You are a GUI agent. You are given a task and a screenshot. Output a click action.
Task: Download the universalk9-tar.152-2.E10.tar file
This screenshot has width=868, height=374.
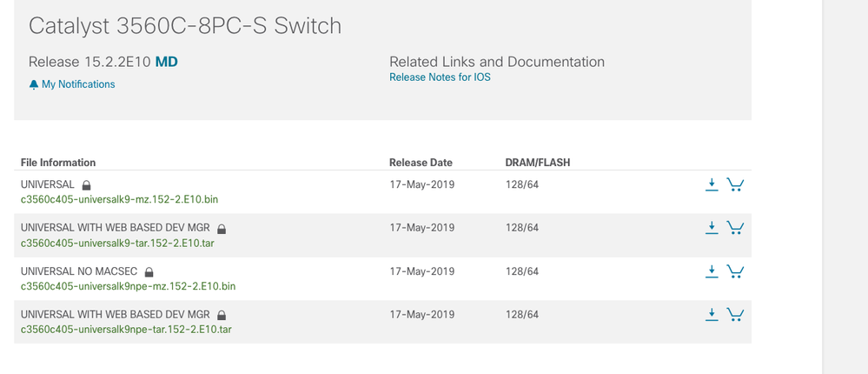tap(712, 228)
